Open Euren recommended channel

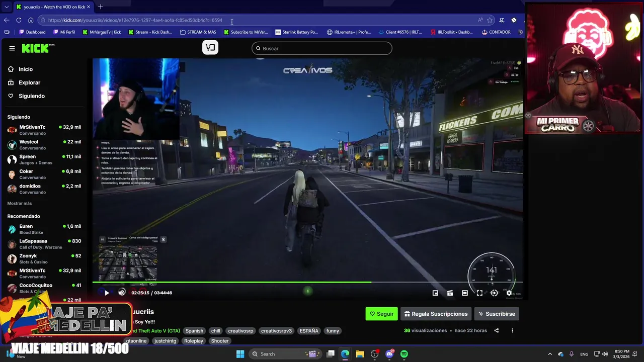44,229
